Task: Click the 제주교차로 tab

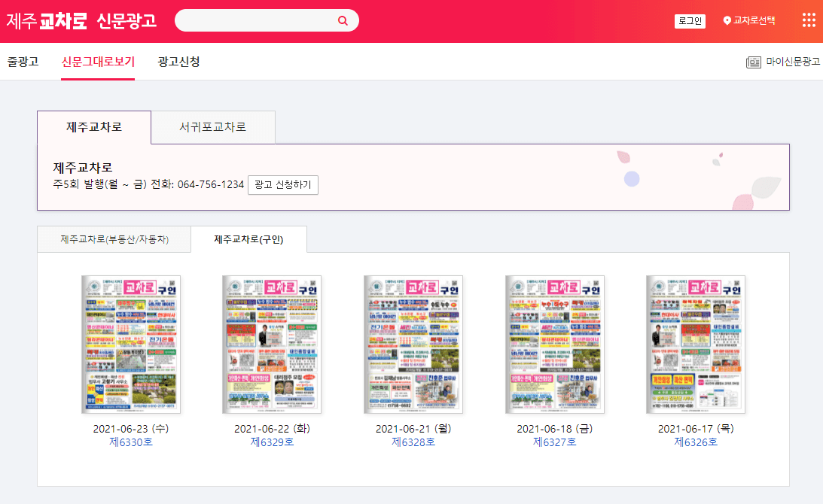Action: (x=93, y=127)
